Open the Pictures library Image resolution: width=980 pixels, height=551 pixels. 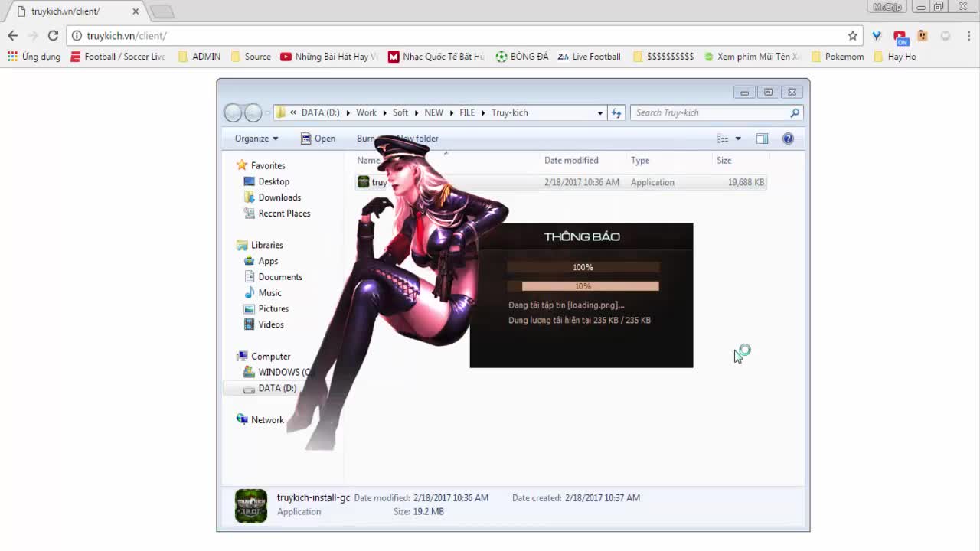click(x=266, y=309)
